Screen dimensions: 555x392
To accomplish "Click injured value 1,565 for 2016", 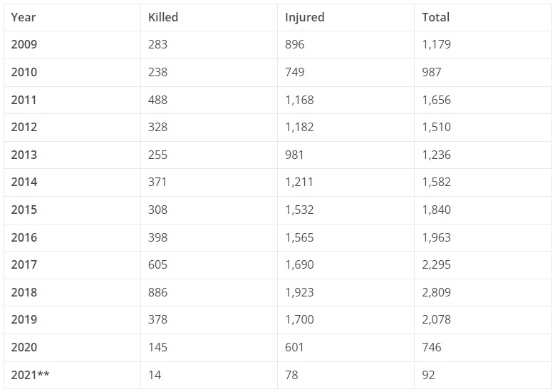I will coord(299,237).
